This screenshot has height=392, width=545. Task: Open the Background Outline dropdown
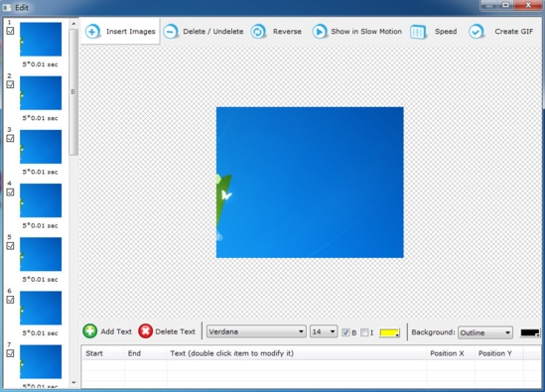pos(485,332)
